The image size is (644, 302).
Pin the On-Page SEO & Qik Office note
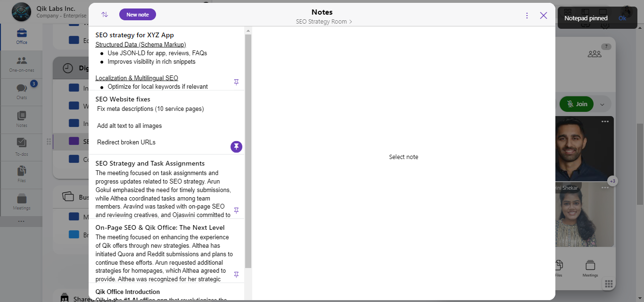click(x=236, y=274)
